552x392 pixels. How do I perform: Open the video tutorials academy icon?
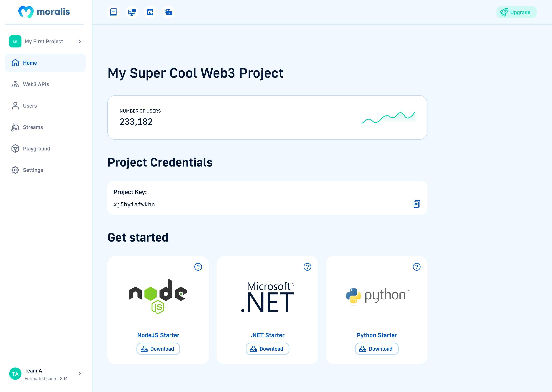click(168, 12)
